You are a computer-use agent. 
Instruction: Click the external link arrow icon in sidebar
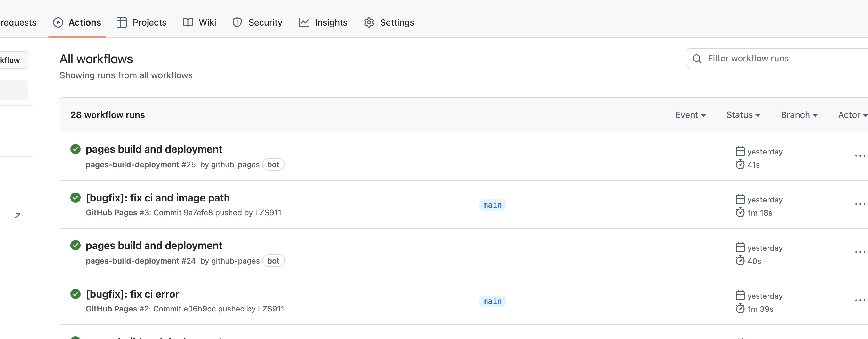point(18,216)
